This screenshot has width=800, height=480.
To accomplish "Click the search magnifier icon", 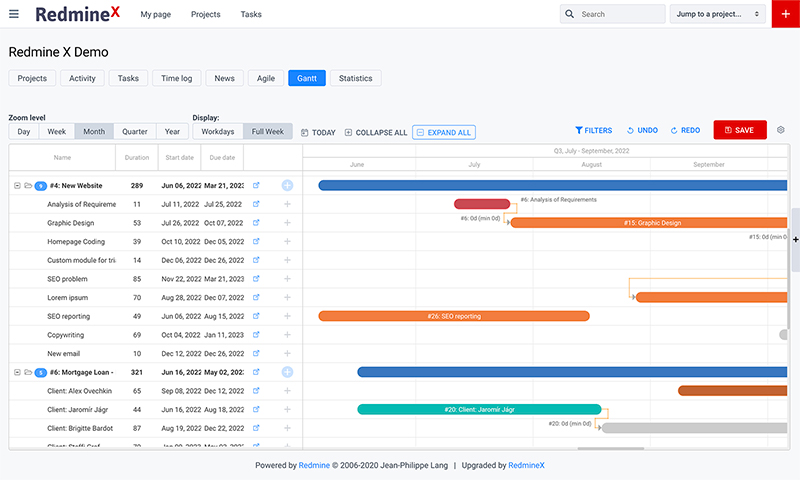I will coord(569,14).
